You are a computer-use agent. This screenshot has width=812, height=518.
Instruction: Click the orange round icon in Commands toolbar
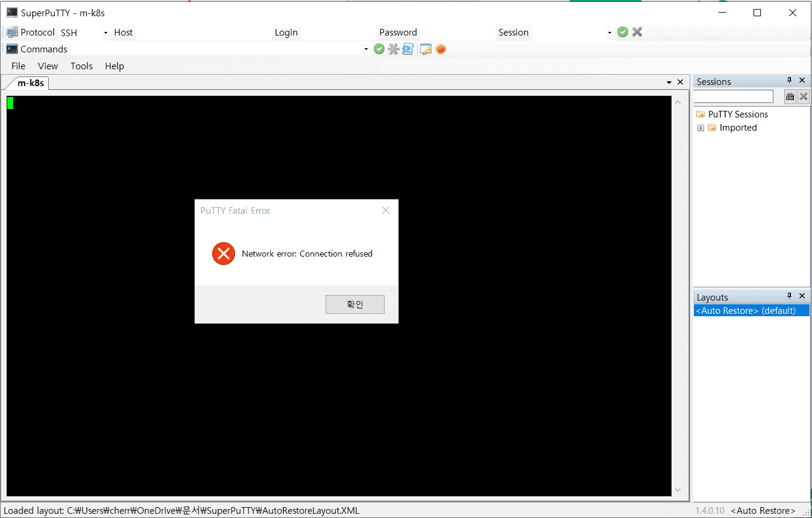click(441, 49)
